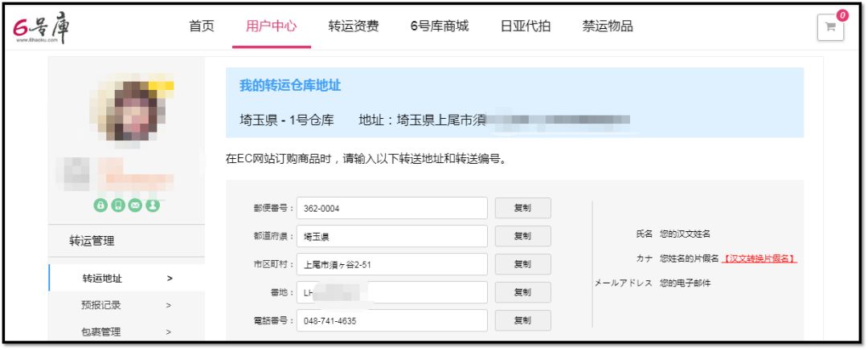The height and width of the screenshot is (350, 868).
Task: Open the shopping cart icon
Action: click(x=830, y=27)
